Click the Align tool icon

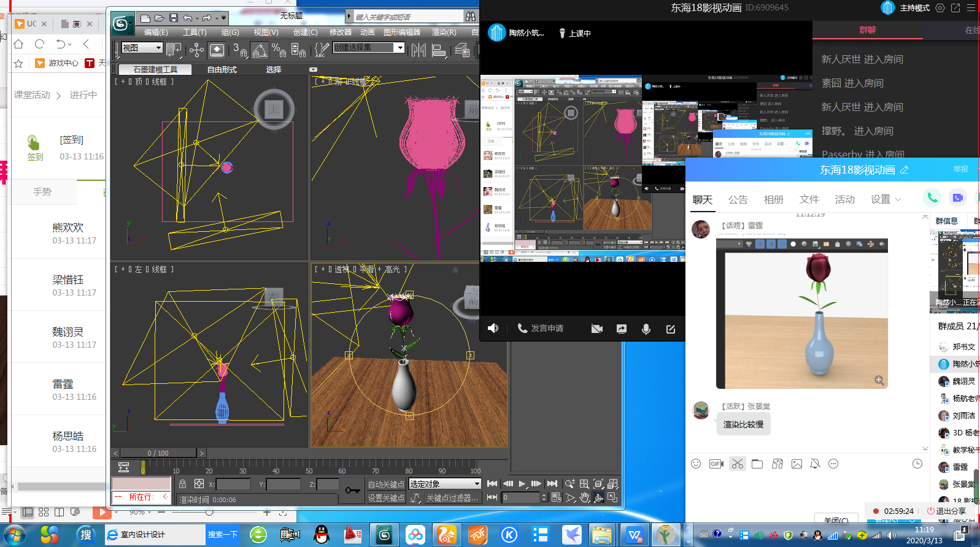click(439, 50)
